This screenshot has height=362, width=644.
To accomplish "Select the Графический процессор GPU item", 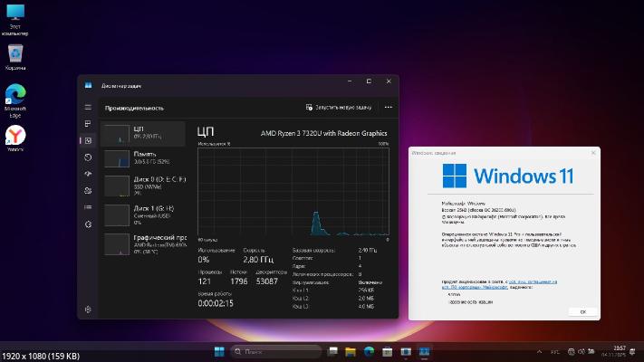I will tap(143, 243).
